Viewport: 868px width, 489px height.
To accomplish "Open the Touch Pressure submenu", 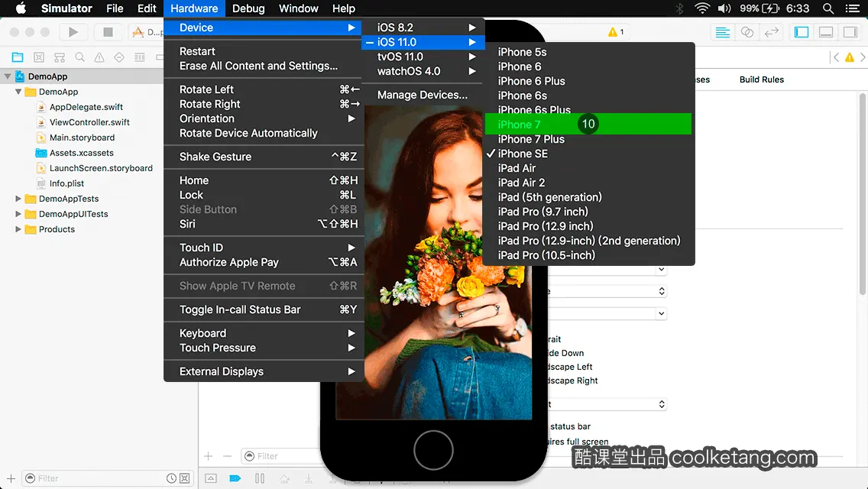I will click(264, 348).
